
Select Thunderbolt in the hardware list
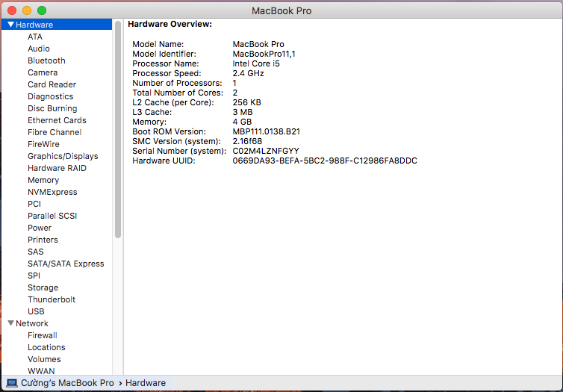click(x=52, y=299)
